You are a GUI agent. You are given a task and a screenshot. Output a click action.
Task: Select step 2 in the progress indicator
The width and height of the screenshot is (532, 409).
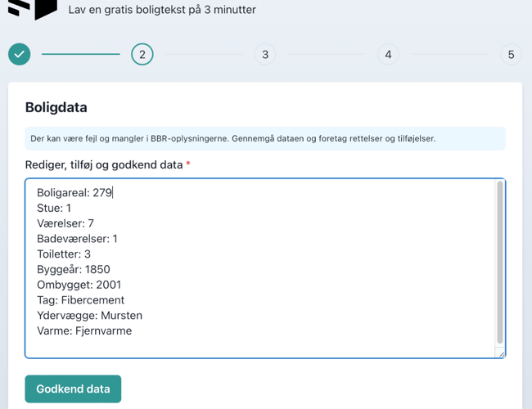click(142, 55)
